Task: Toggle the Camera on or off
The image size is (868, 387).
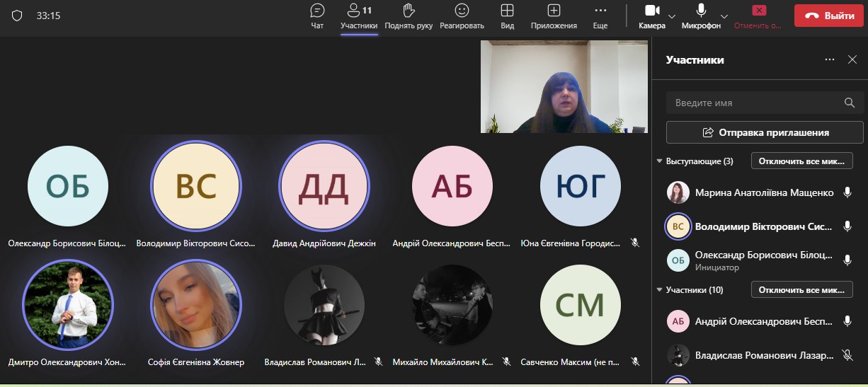Action: click(652, 16)
